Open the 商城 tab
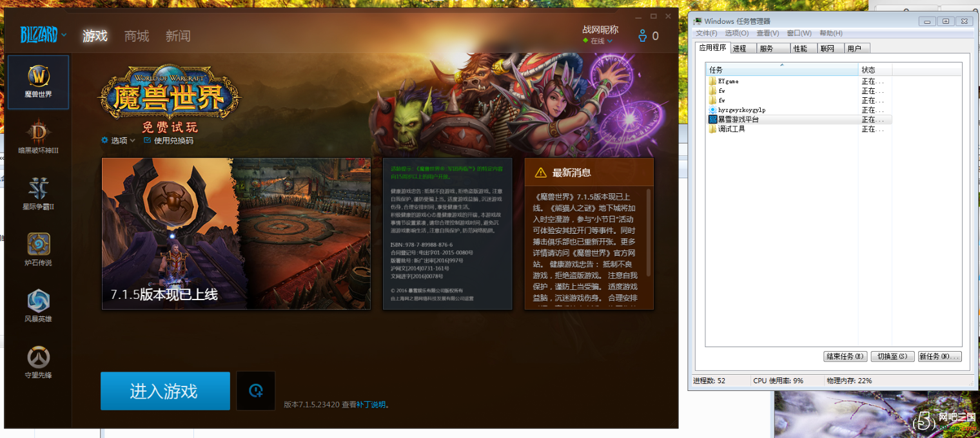The image size is (980, 438). [137, 36]
